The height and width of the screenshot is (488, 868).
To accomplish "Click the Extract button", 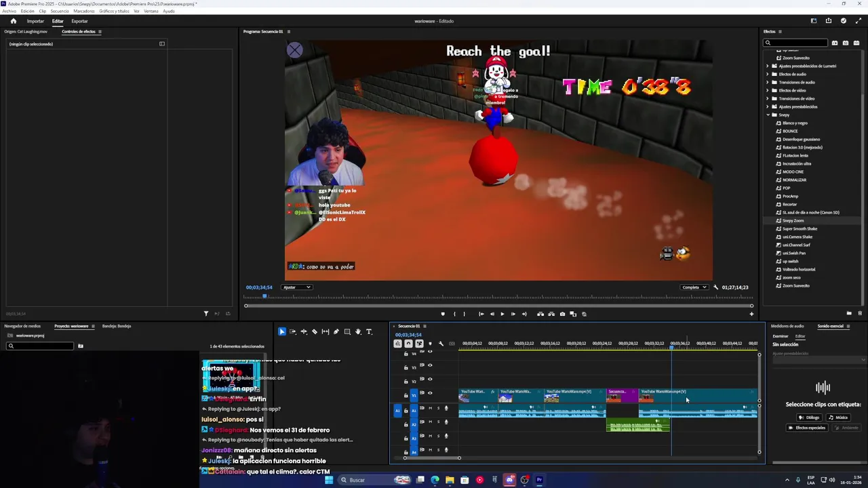I will (x=551, y=314).
